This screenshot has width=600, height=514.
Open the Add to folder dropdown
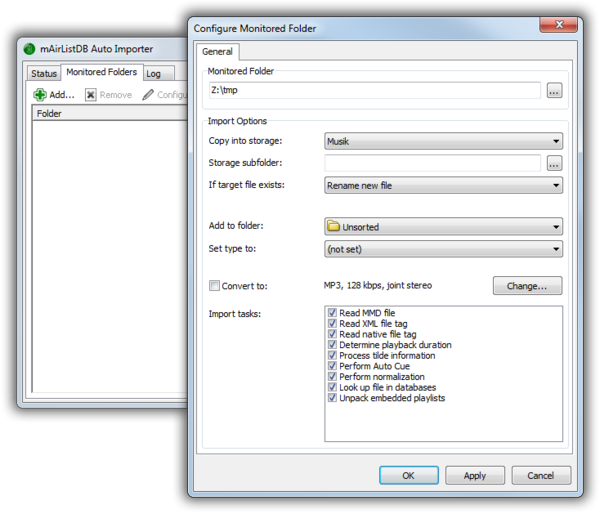pyautogui.click(x=443, y=227)
